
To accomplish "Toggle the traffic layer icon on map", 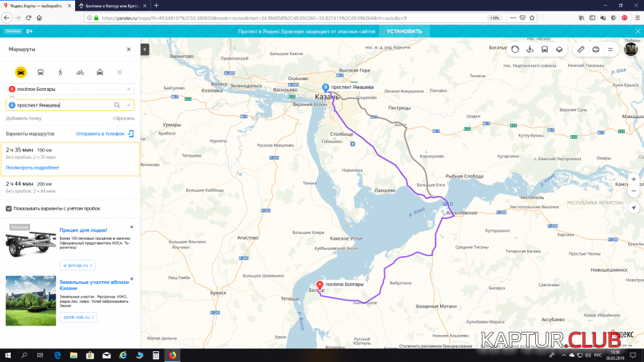I will 514,50.
